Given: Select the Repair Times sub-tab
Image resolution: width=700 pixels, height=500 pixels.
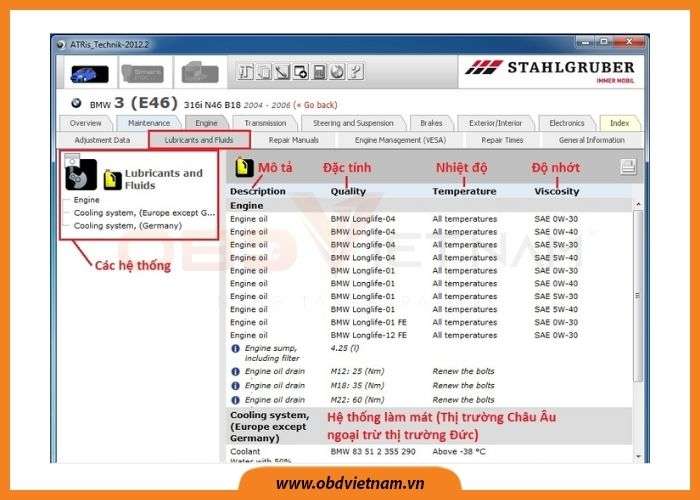Looking at the screenshot, I should (502, 140).
